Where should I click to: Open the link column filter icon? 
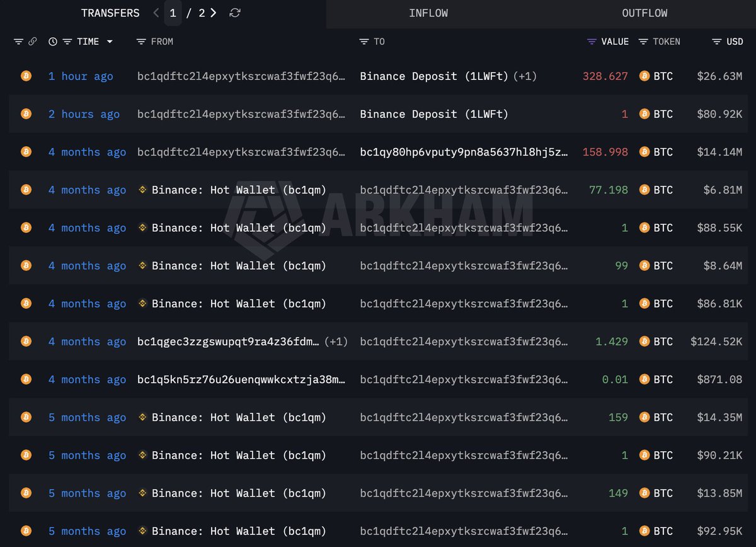[x=18, y=42]
